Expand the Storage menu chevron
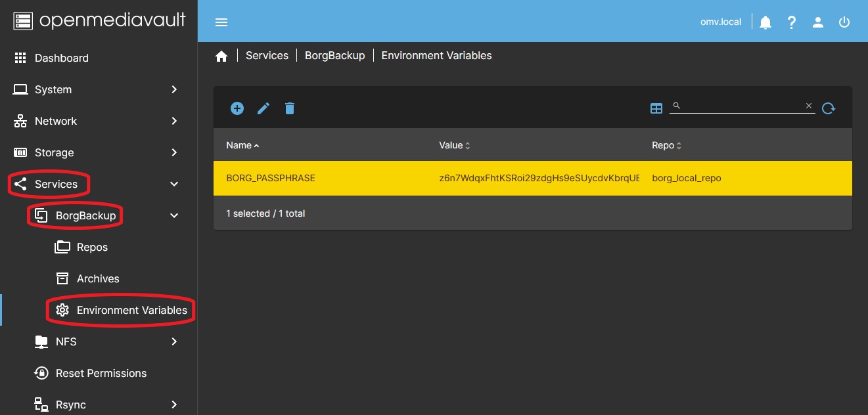The height and width of the screenshot is (415, 868). 174,152
